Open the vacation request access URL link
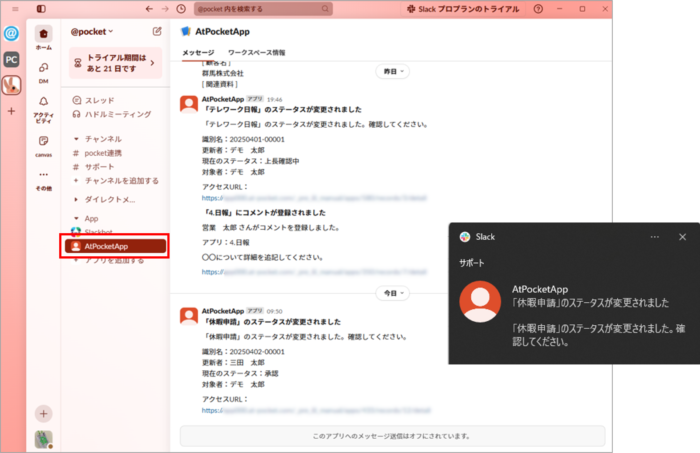The image size is (700, 453). pyautogui.click(x=316, y=410)
